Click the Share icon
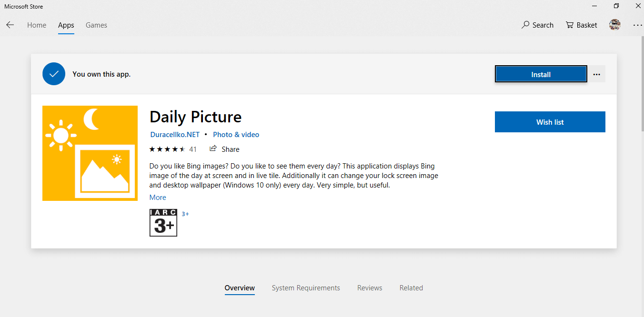The image size is (644, 317). pyautogui.click(x=214, y=149)
